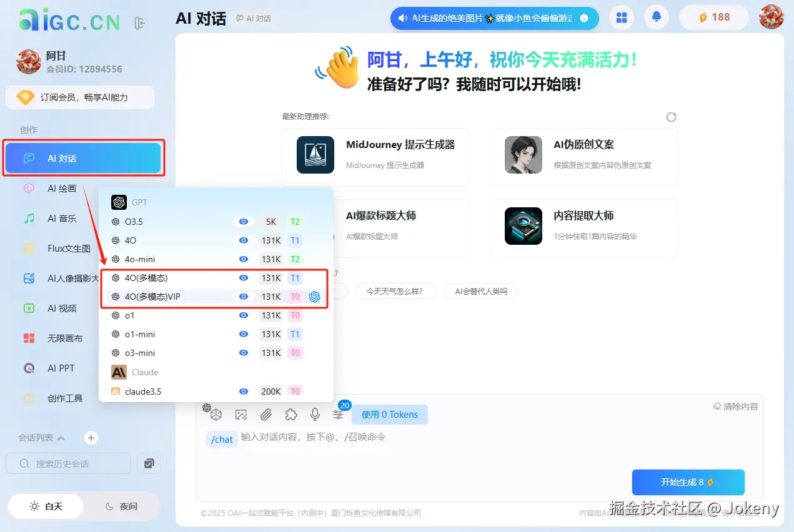Click the refresh icon next to 最新助理推荐

(672, 117)
